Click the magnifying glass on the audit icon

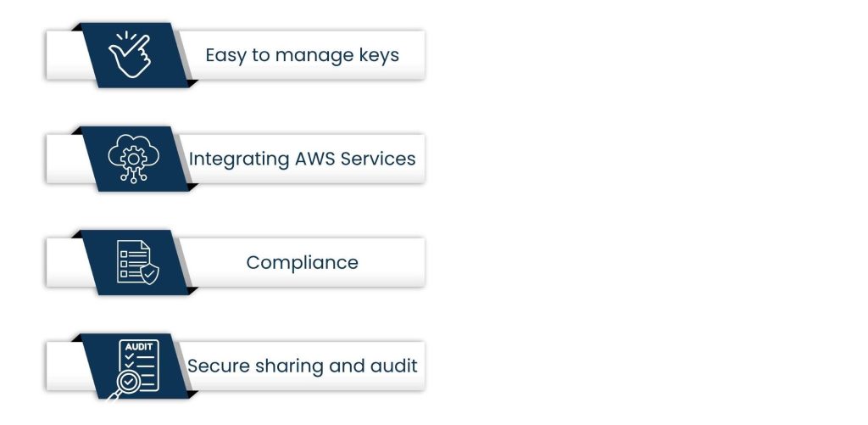coord(126,383)
